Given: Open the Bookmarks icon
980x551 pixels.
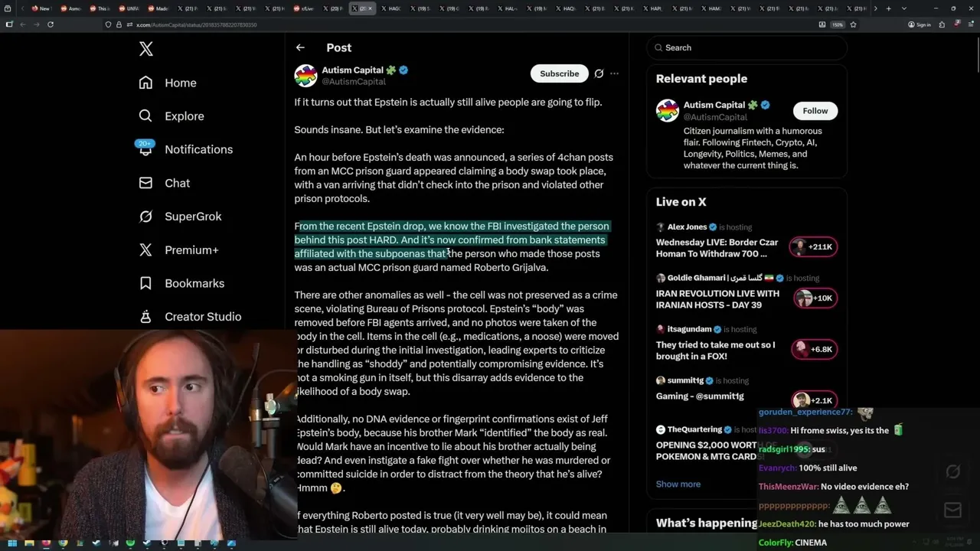Looking at the screenshot, I should [x=145, y=283].
